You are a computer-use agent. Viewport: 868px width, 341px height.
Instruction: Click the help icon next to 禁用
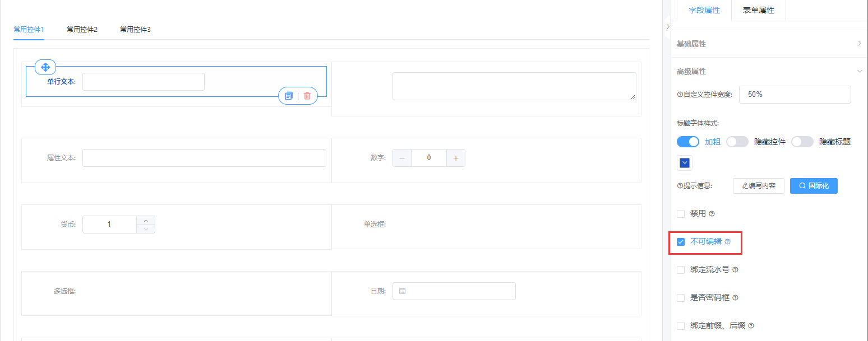tap(712, 214)
